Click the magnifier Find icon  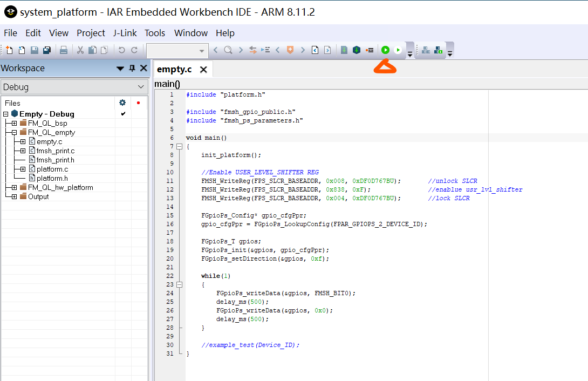[228, 50]
